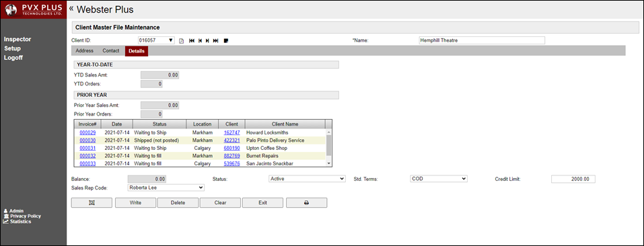Click the query icon button left of Write
This screenshot has width=644, height=246.
point(92,202)
